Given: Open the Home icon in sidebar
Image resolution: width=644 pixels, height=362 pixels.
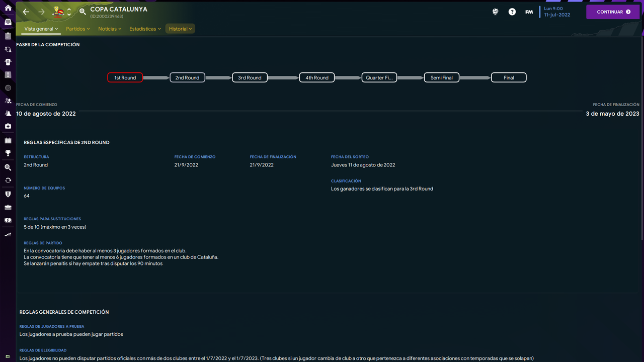Looking at the screenshot, I should (x=8, y=8).
